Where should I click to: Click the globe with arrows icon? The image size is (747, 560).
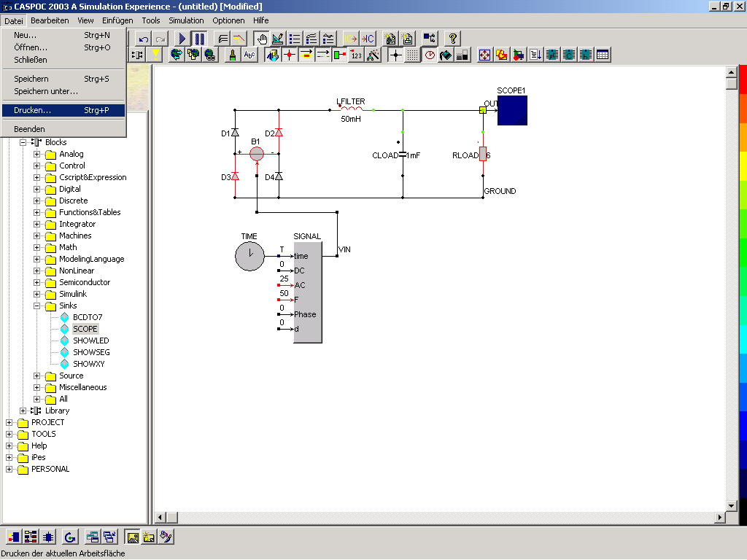pyautogui.click(x=177, y=55)
